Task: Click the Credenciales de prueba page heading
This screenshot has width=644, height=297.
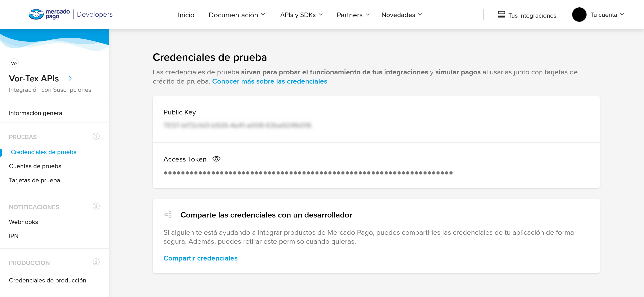Action: coord(210,57)
